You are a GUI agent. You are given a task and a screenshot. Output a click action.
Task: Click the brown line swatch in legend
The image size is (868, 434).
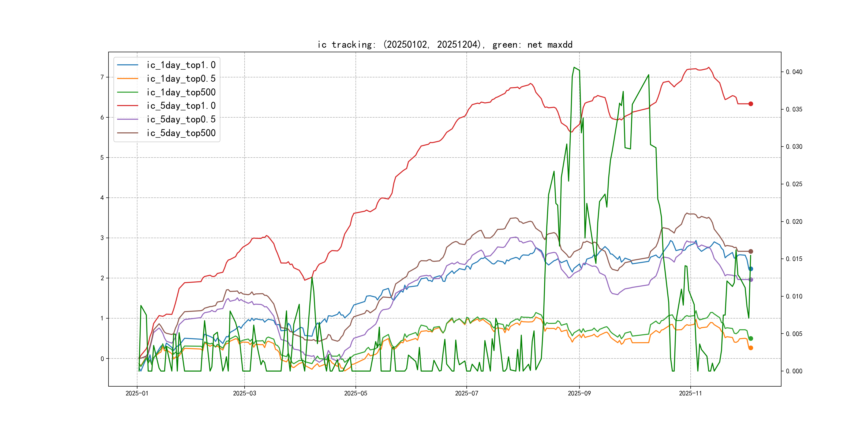click(x=127, y=133)
